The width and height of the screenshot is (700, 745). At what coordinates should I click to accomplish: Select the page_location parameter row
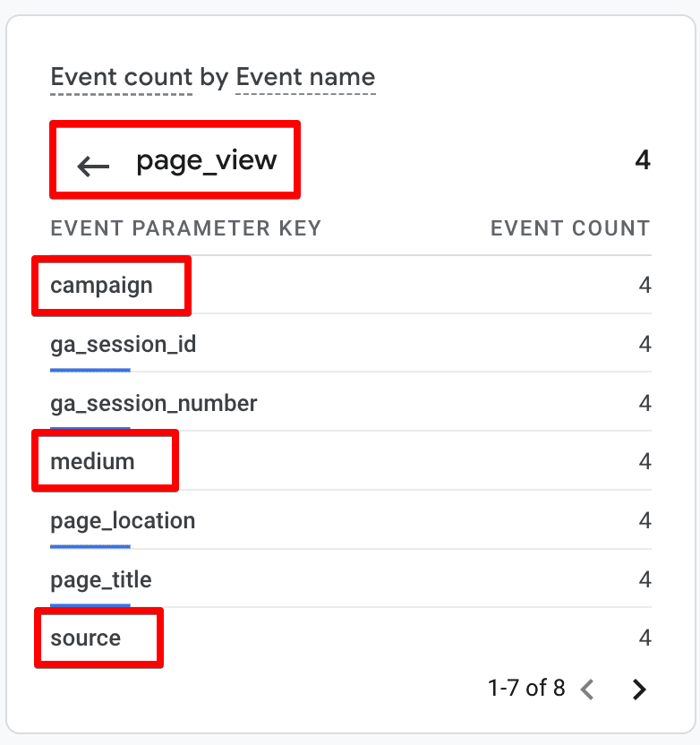123,520
